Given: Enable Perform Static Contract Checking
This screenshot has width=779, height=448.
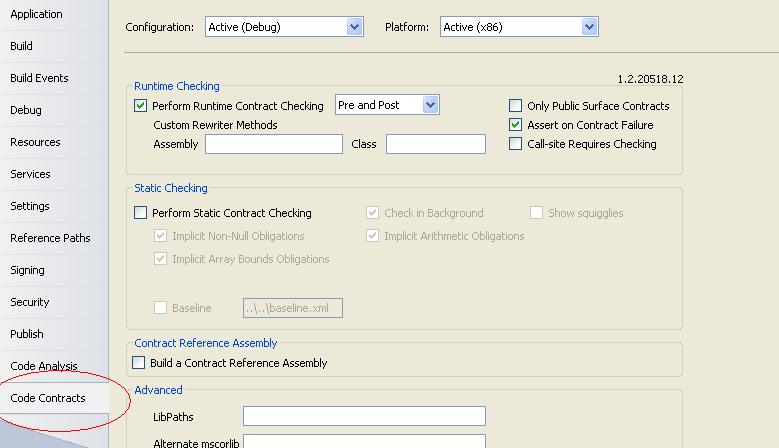Looking at the screenshot, I should click(x=141, y=213).
